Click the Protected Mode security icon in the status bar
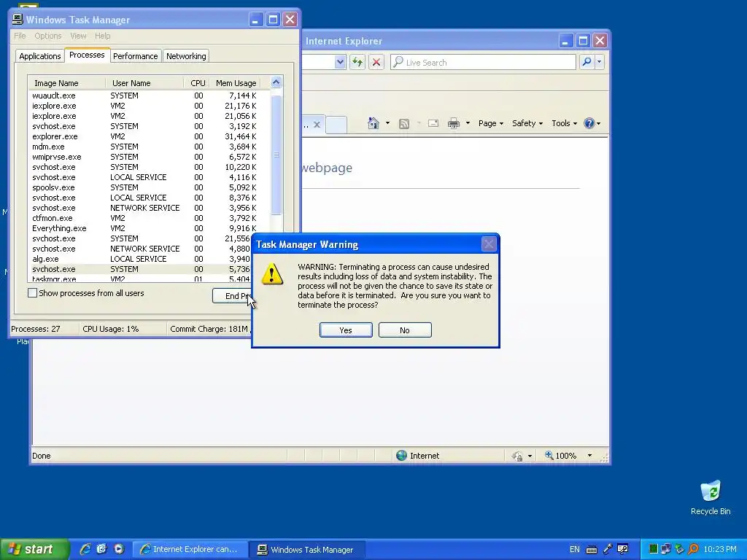Viewport: 747px width, 560px height. [x=517, y=456]
